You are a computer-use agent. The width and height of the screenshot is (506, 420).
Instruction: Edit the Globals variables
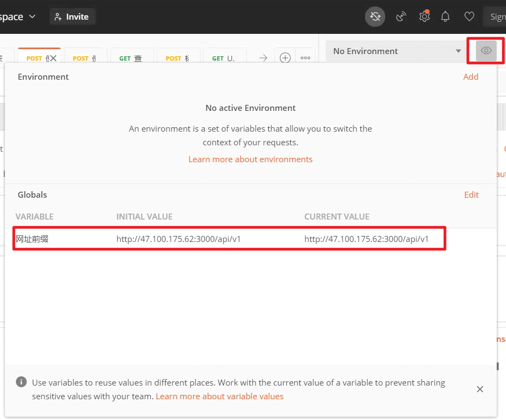click(x=471, y=195)
